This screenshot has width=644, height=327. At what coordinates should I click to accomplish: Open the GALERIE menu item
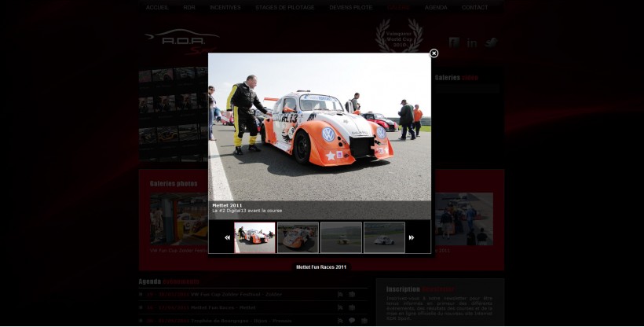click(x=398, y=7)
